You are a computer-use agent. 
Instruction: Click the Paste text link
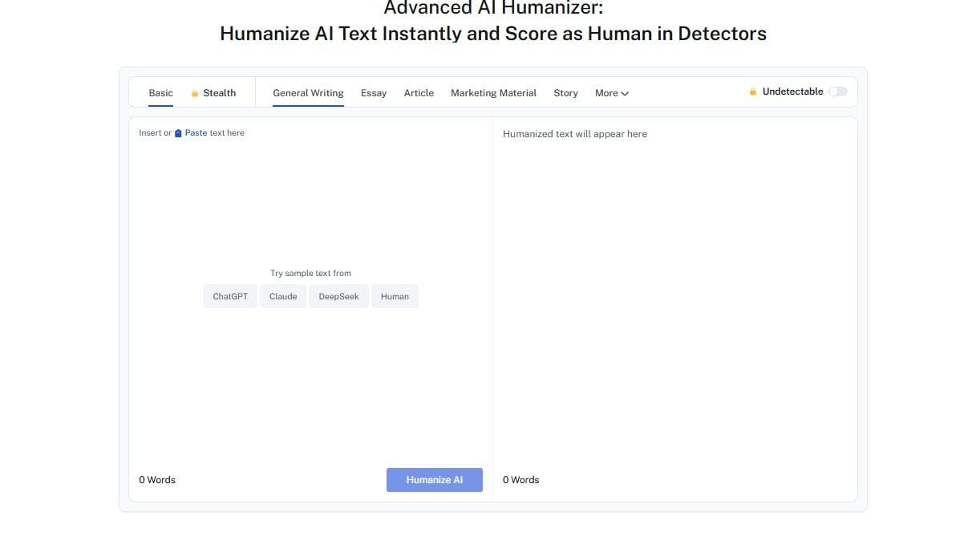[x=195, y=132]
